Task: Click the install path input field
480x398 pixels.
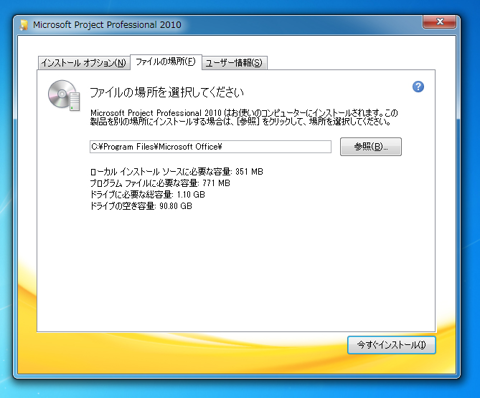Action: pos(210,147)
